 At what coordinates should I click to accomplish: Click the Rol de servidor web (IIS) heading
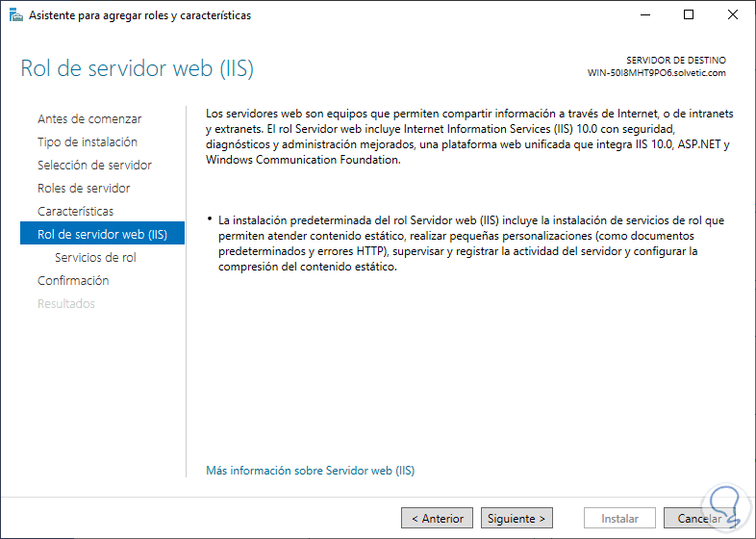(x=137, y=69)
